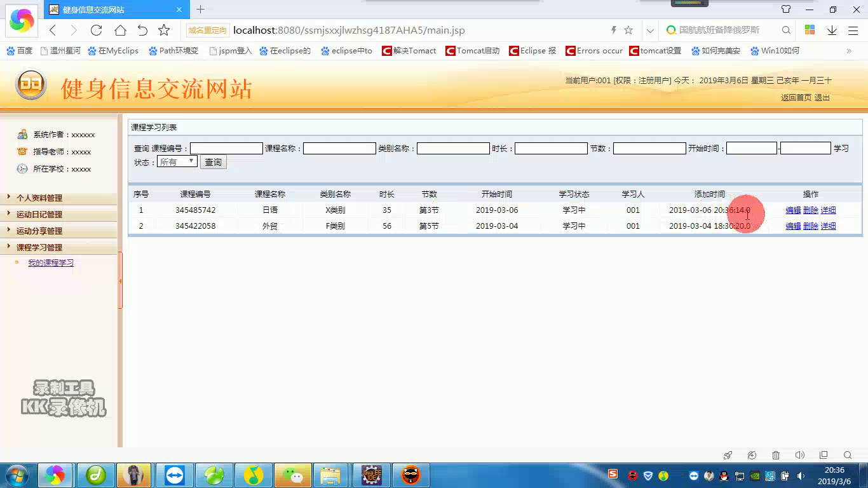Screen dimensions: 868x488
Task: Click the rocket accelerator icon in status bar
Action: pos(728,455)
